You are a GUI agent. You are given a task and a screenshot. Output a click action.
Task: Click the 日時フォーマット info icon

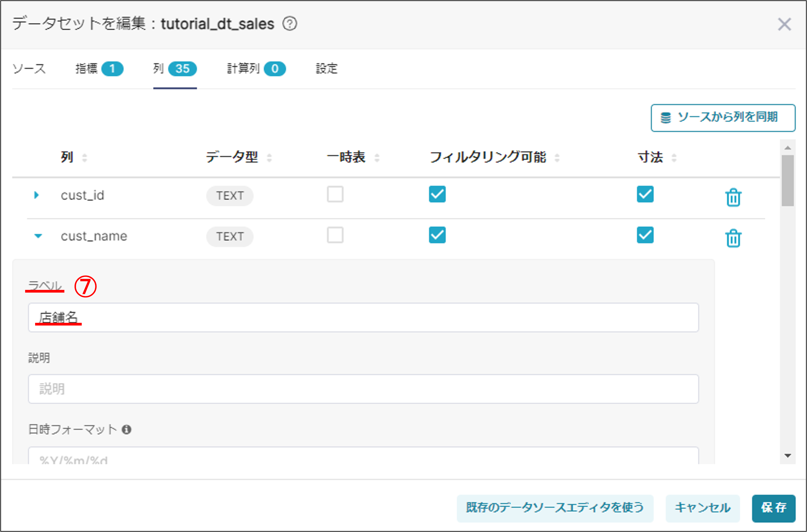click(127, 429)
